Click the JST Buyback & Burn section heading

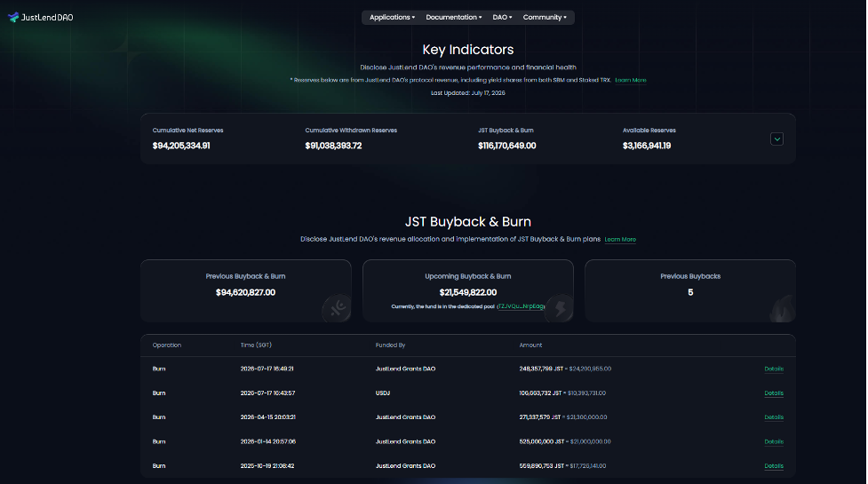point(468,222)
